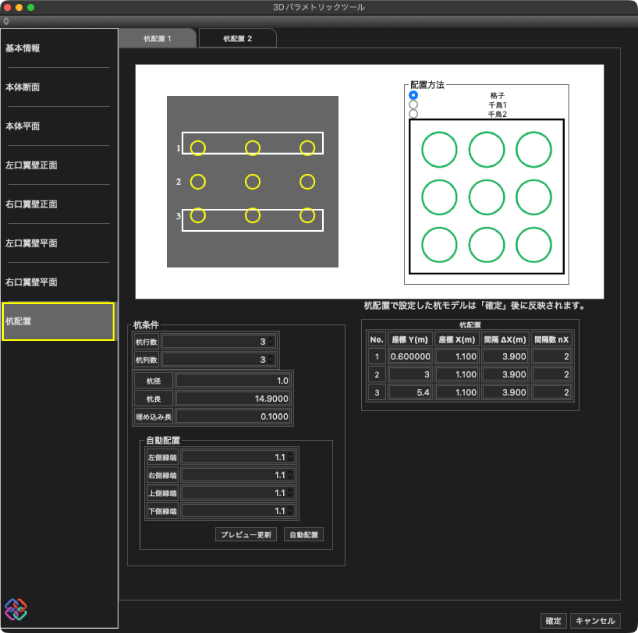Select the 千鳥2 layout radio button
Screen dimensions: 638x633
[413, 114]
